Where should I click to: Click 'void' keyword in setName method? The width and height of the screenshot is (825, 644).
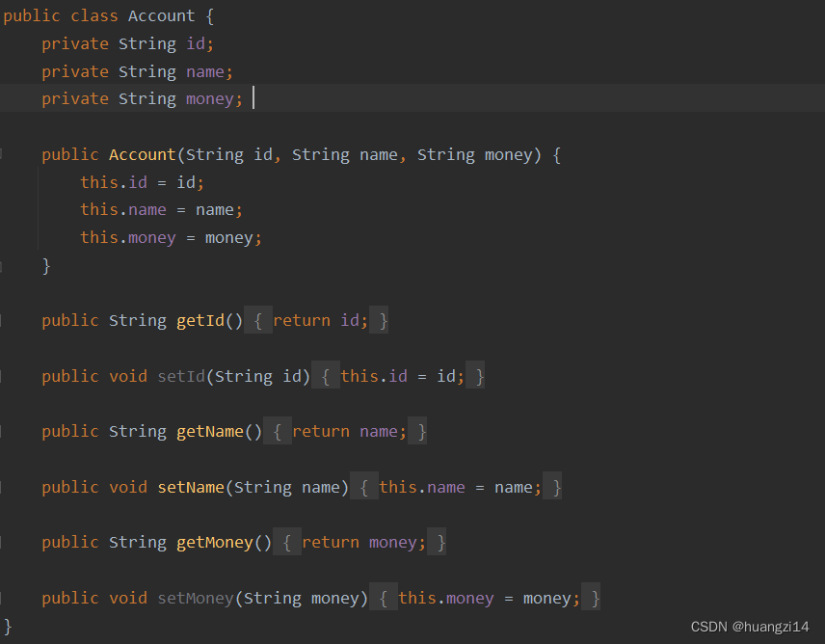pos(128,487)
